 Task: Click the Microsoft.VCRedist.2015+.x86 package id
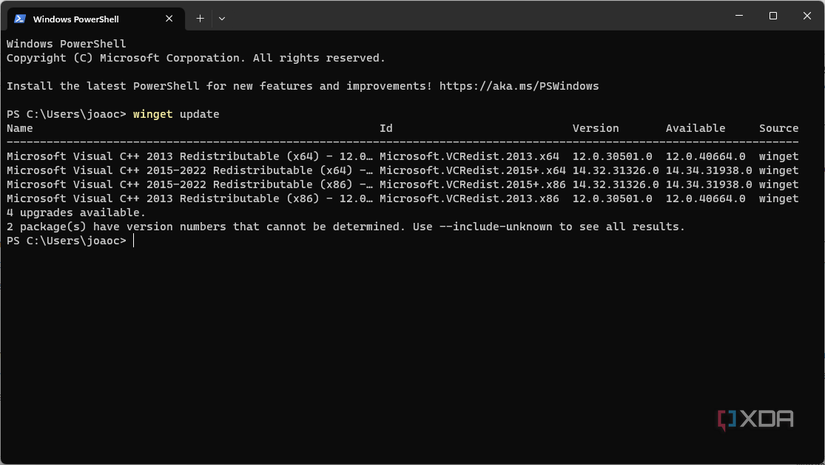[472, 185]
